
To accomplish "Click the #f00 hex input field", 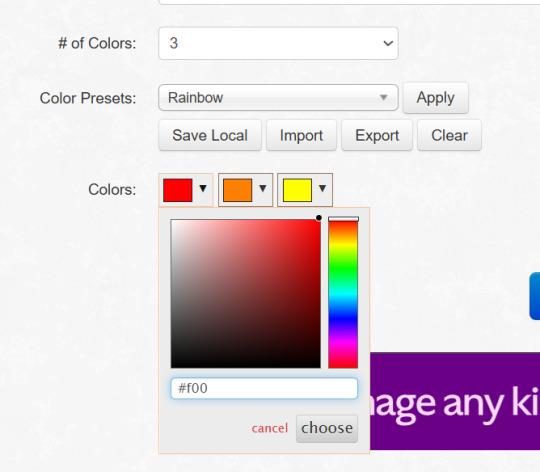I will pos(264,388).
